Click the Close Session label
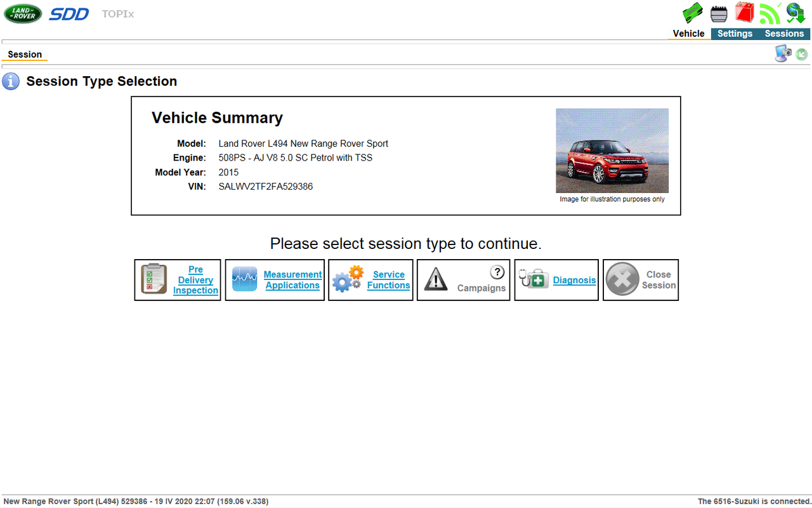 658,280
